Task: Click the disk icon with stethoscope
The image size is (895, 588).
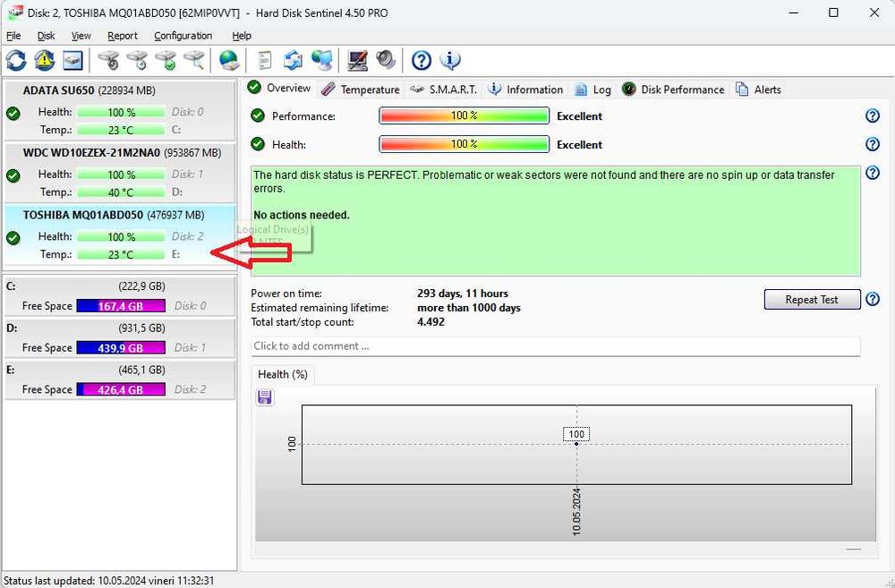Action: [108, 60]
